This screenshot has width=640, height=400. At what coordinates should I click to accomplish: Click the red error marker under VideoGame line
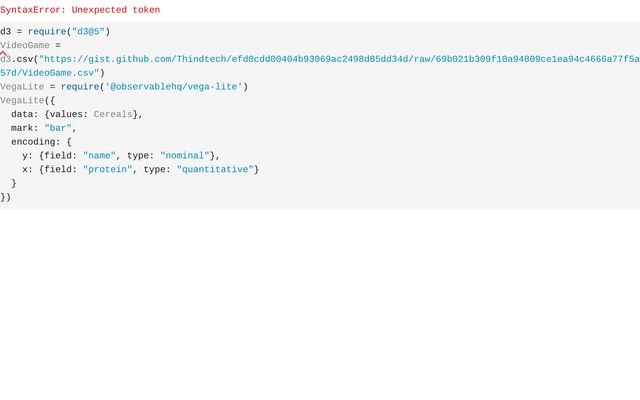pos(3,54)
